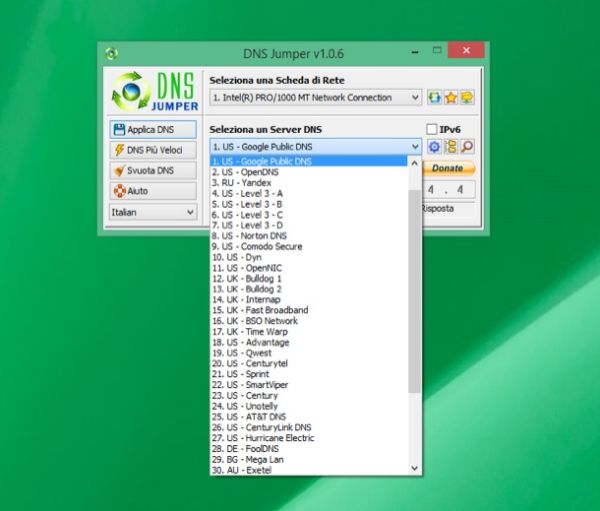Screen dimensions: 600x511
Task: Select 21. US - Sprint
Action: pos(309,374)
